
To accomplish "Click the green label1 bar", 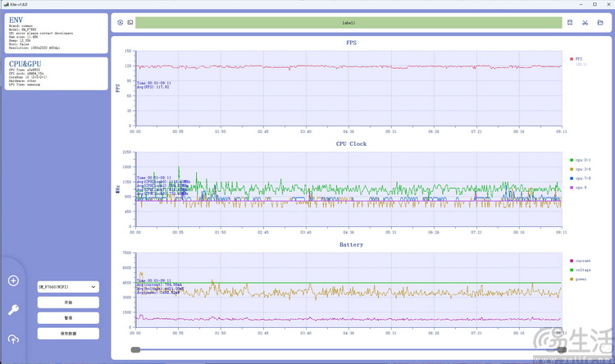I will coord(348,22).
